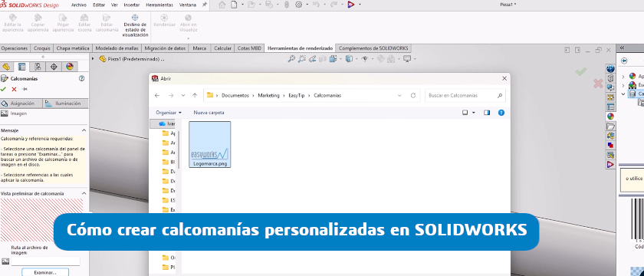Image resolution: width=644 pixels, height=276 pixels.
Task: Click the Zoom to fit magnifier icon
Action: coord(291,59)
